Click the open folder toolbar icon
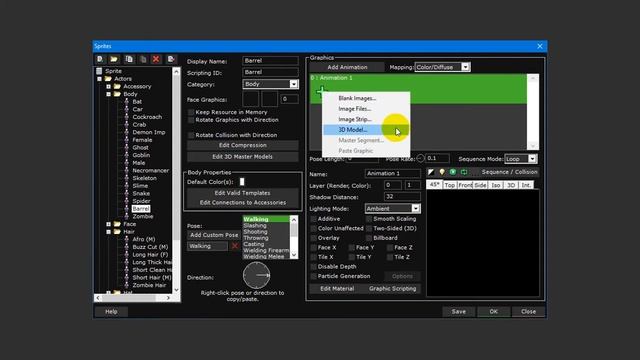640x360 pixels. (114, 59)
